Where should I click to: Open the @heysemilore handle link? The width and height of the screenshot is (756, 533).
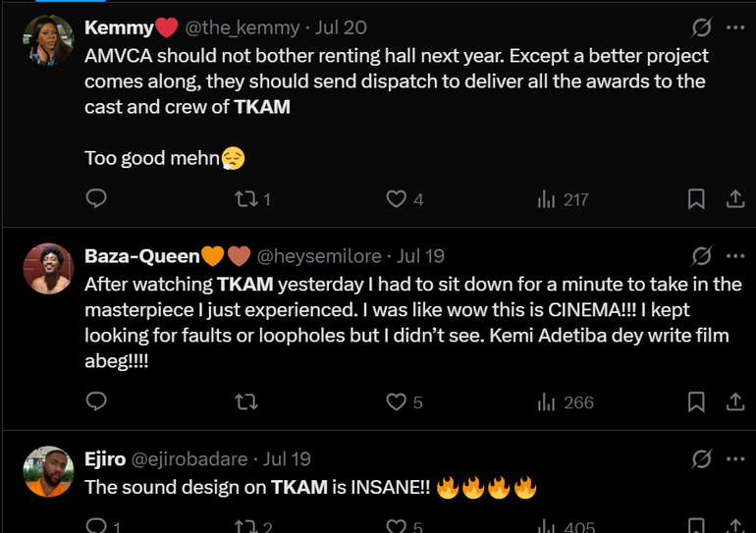point(321,256)
